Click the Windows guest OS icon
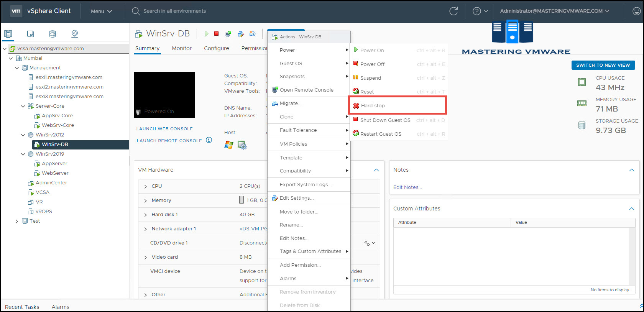Viewport: 644px width, 312px height. coord(229,145)
